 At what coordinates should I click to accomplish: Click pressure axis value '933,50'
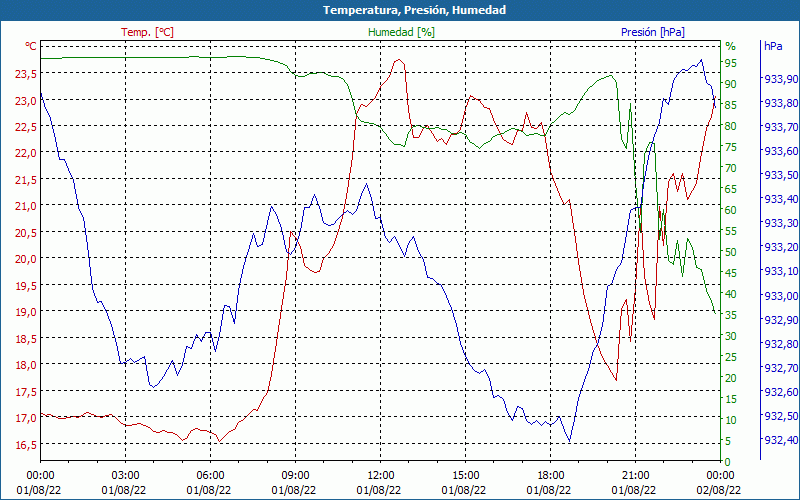point(781,175)
